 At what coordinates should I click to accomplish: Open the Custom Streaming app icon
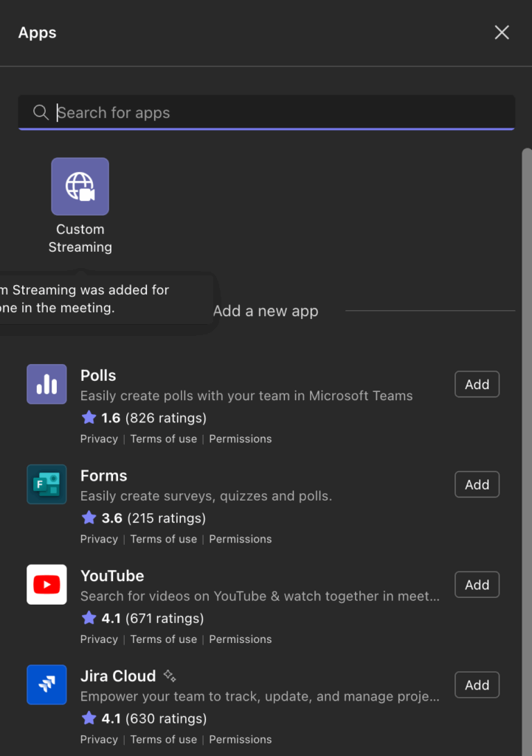tap(80, 187)
